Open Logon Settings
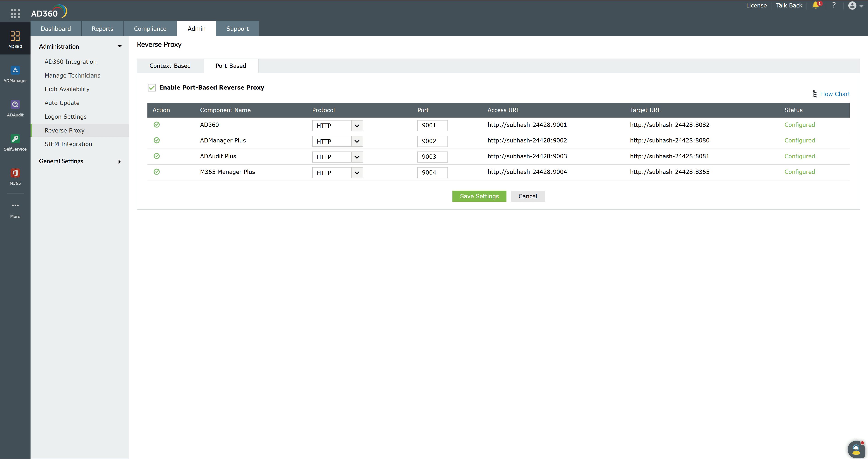868x459 pixels. [x=65, y=117]
